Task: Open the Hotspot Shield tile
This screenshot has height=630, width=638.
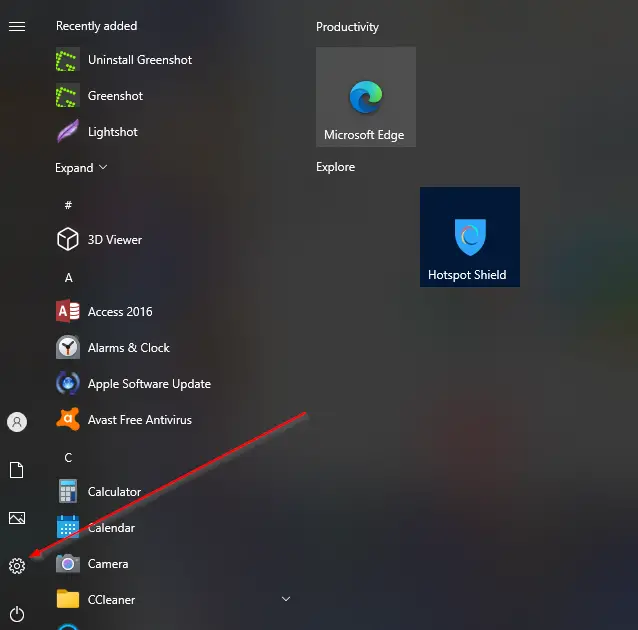Action: pos(470,237)
